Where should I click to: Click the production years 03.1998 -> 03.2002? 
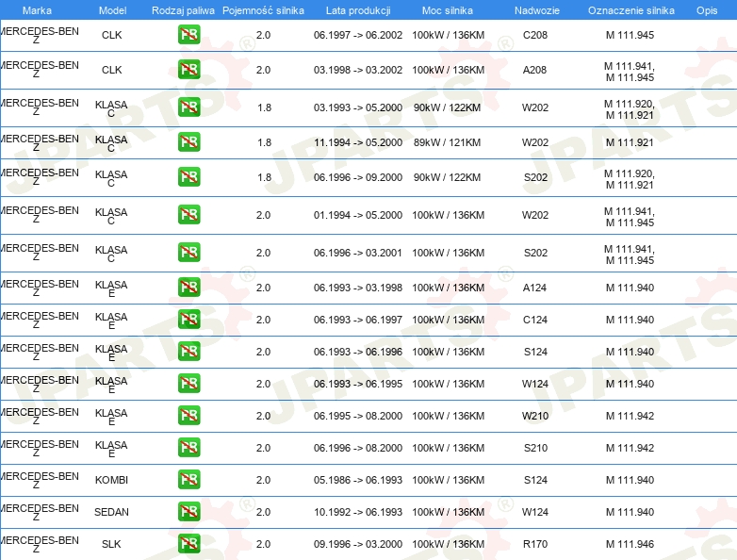[x=358, y=70]
